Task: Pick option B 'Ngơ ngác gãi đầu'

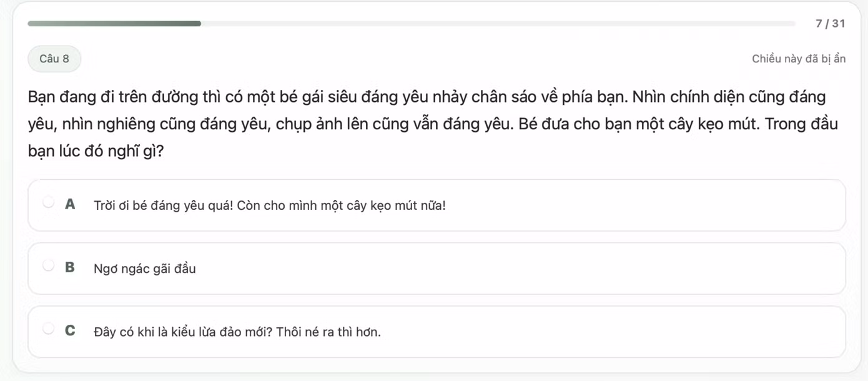Action: click(144, 269)
